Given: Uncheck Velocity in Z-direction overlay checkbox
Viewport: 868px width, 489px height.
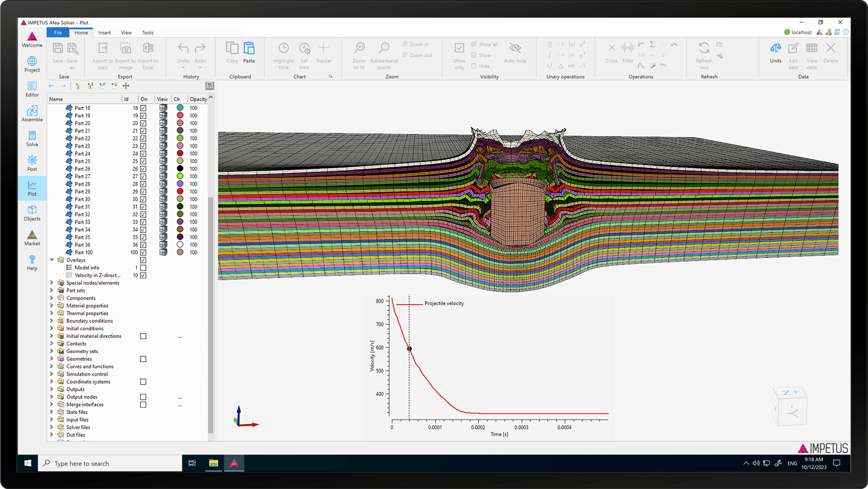Looking at the screenshot, I should [x=143, y=275].
